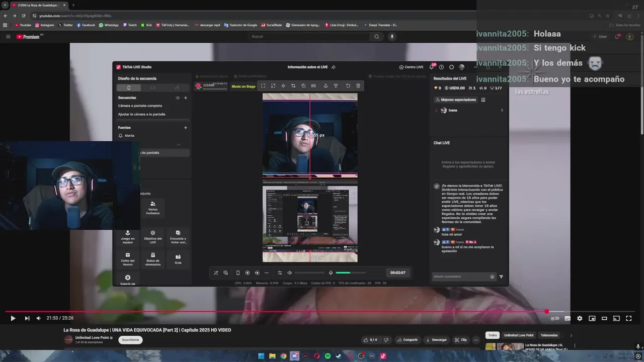Image resolution: width=644 pixels, height=362 pixels.
Task: Click the magic wand effects icon in bottom bar
Action: click(x=216, y=273)
